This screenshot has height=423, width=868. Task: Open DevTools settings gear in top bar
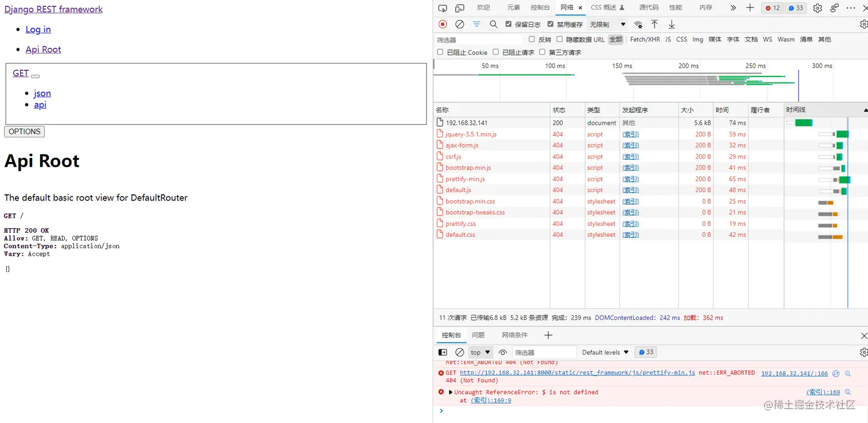coord(817,8)
